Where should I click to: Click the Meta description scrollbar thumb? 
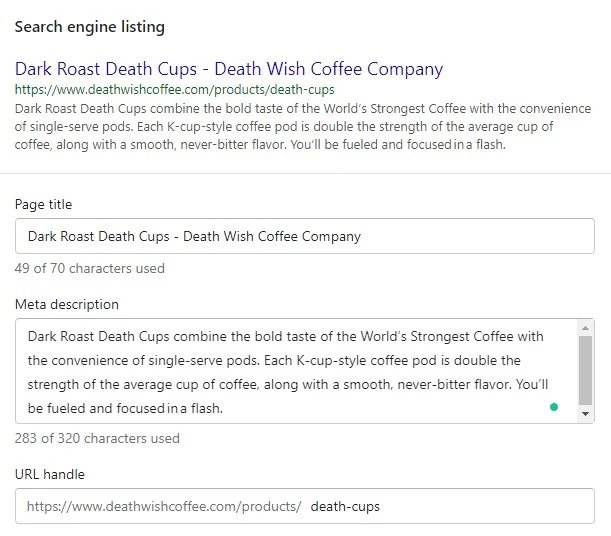click(x=585, y=370)
